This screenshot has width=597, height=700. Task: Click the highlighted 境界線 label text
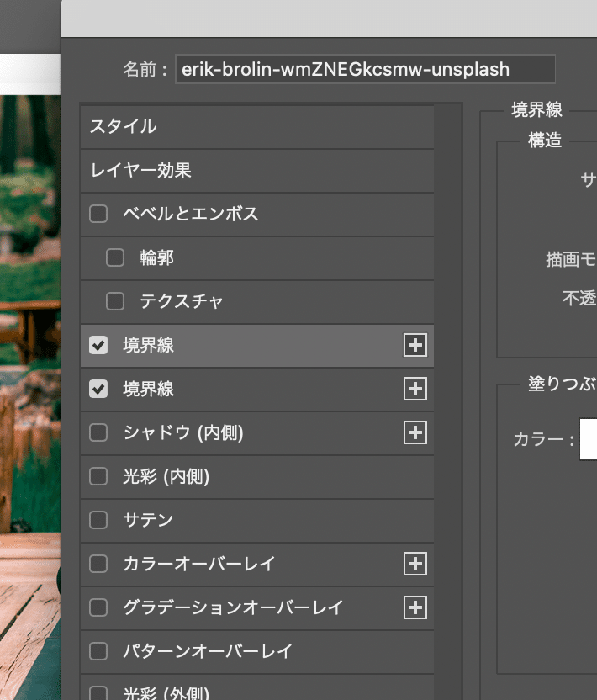click(x=149, y=345)
